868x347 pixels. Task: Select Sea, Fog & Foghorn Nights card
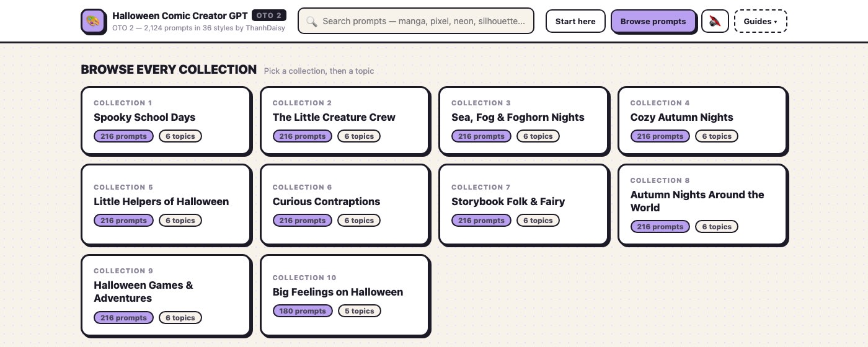tap(523, 120)
